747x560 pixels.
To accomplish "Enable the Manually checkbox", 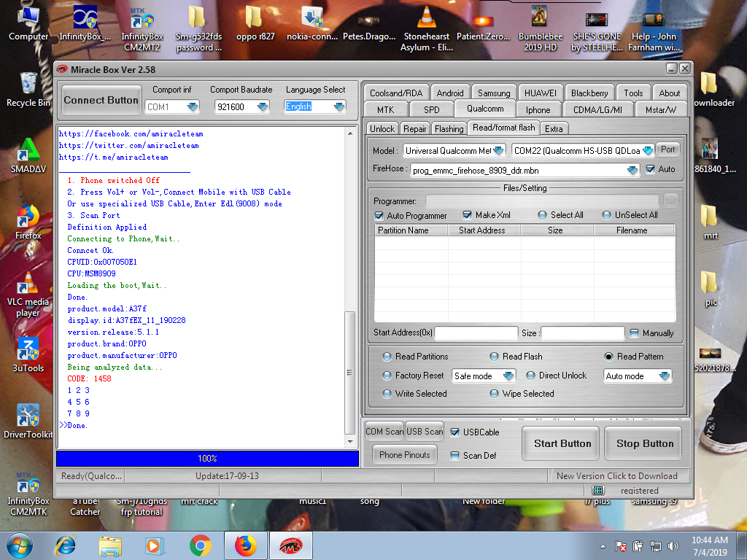I will point(634,333).
